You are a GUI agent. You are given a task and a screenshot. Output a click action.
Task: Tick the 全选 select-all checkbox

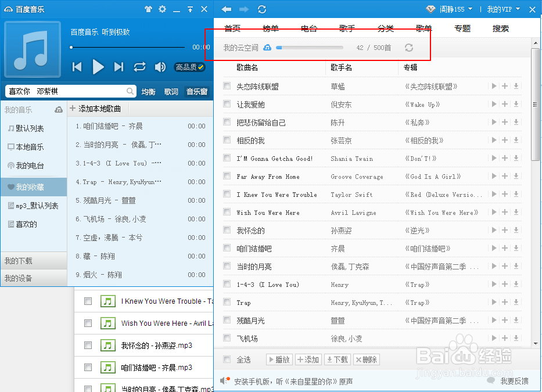click(227, 359)
